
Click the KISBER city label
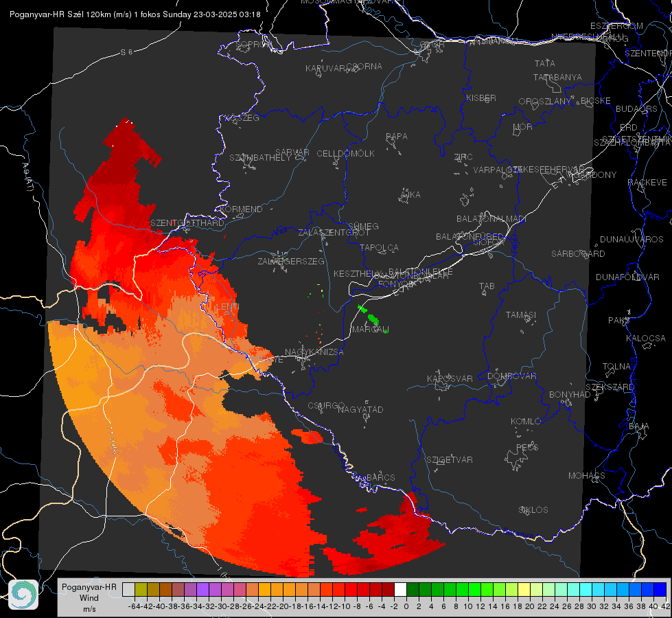[481, 98]
